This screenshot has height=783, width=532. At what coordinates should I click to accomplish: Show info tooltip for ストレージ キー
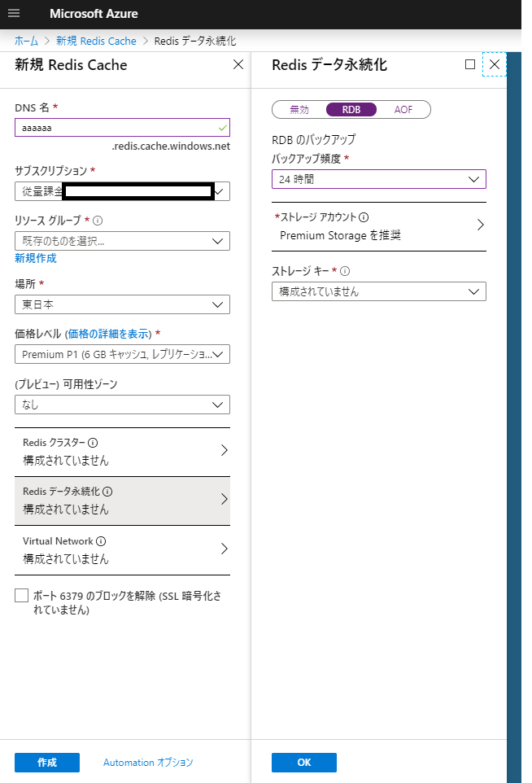click(x=345, y=271)
